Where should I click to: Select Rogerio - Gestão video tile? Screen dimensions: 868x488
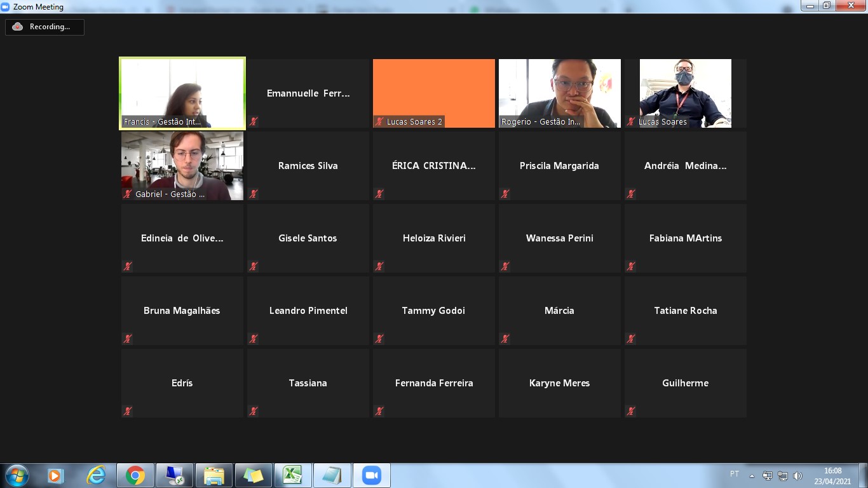tap(560, 93)
